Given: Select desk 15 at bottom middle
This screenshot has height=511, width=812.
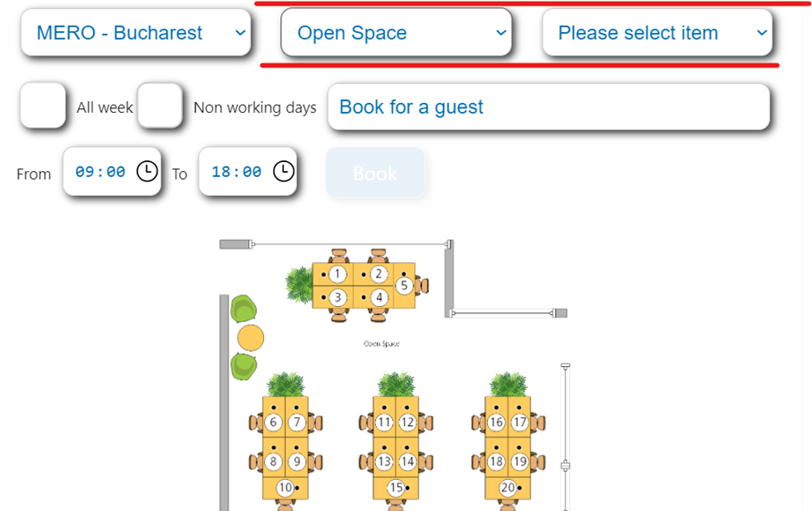Looking at the screenshot, I should pyautogui.click(x=396, y=488).
